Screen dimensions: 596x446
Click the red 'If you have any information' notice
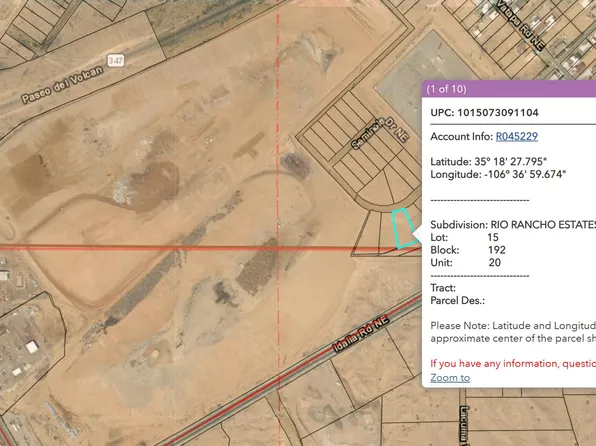click(513, 363)
